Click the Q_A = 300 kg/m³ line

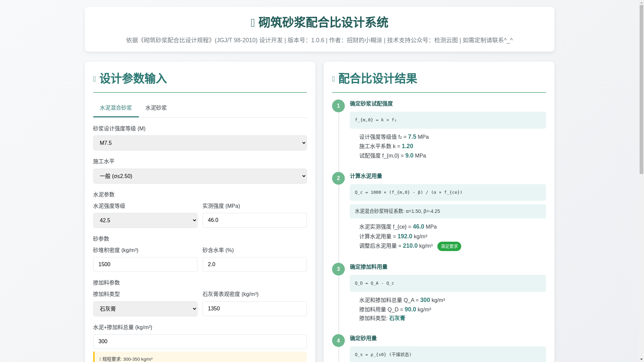[402, 300]
